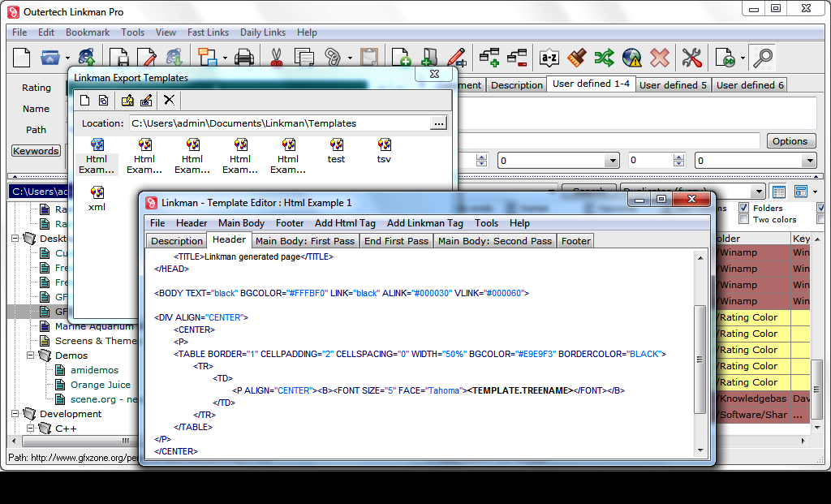The height and width of the screenshot is (504, 831).
Task: Click the Options button
Action: click(x=790, y=141)
